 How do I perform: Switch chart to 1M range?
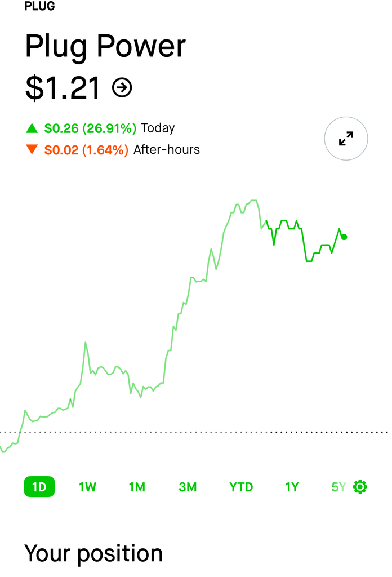pyautogui.click(x=137, y=487)
